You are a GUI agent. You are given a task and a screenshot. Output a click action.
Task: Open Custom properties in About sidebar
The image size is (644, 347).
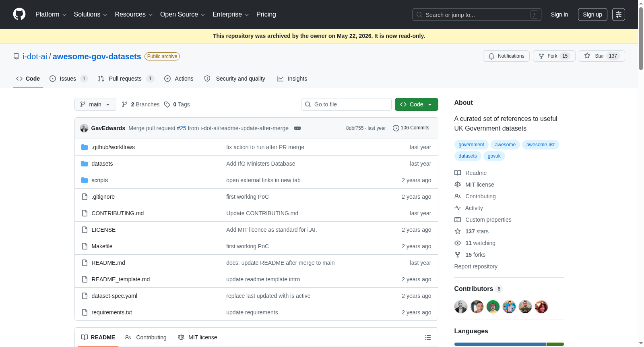point(483,220)
